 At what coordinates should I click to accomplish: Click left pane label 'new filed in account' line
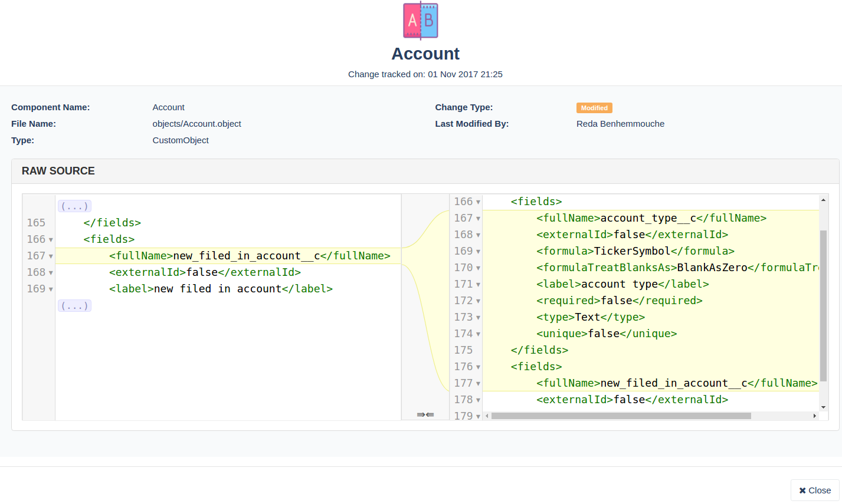tap(221, 289)
